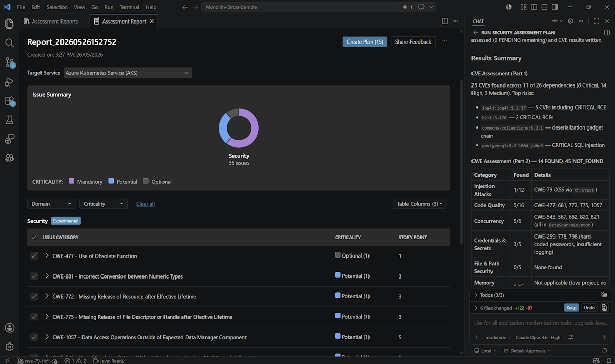Expand the CWE-681 Incorrect Conversion row
The image size is (615, 364).
(x=47, y=276)
